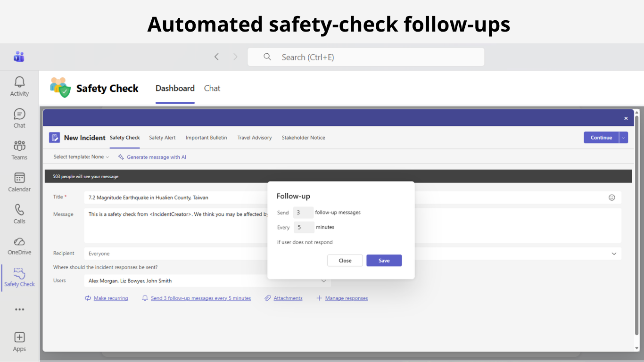Image resolution: width=644 pixels, height=362 pixels.
Task: Open Teams in the left sidebar
Action: pyautogui.click(x=19, y=150)
